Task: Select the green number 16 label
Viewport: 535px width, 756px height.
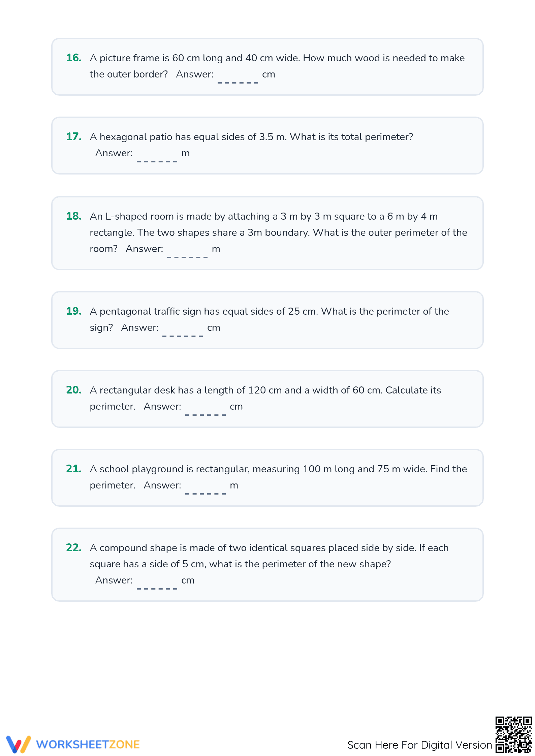Action: point(74,58)
